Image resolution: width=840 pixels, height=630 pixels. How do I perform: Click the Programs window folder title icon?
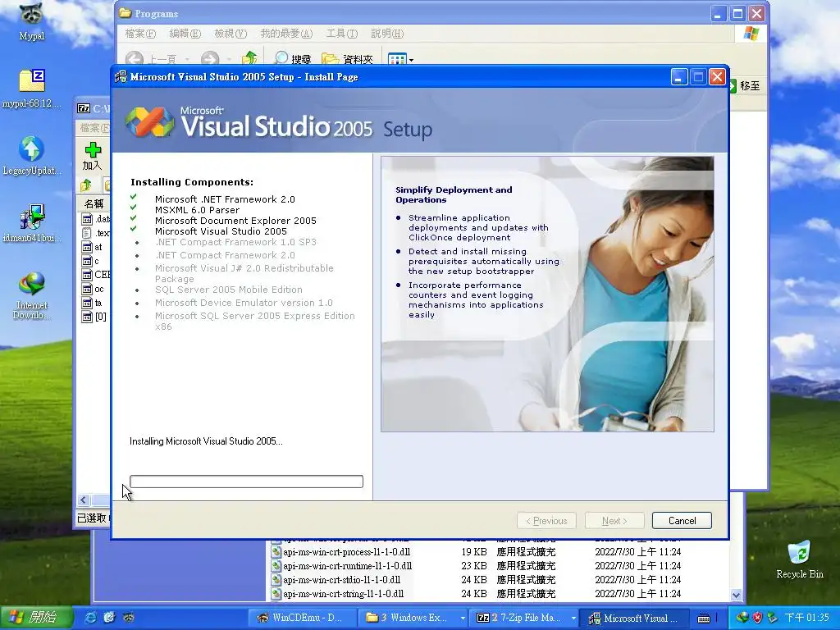point(126,13)
